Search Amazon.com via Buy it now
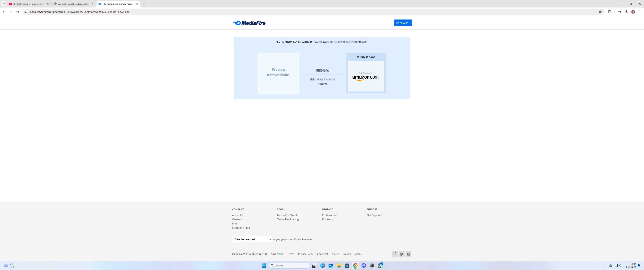 point(365,76)
